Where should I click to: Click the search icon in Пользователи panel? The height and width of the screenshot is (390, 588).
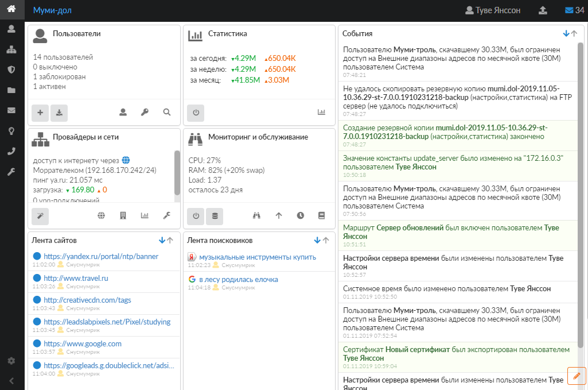[x=167, y=113]
